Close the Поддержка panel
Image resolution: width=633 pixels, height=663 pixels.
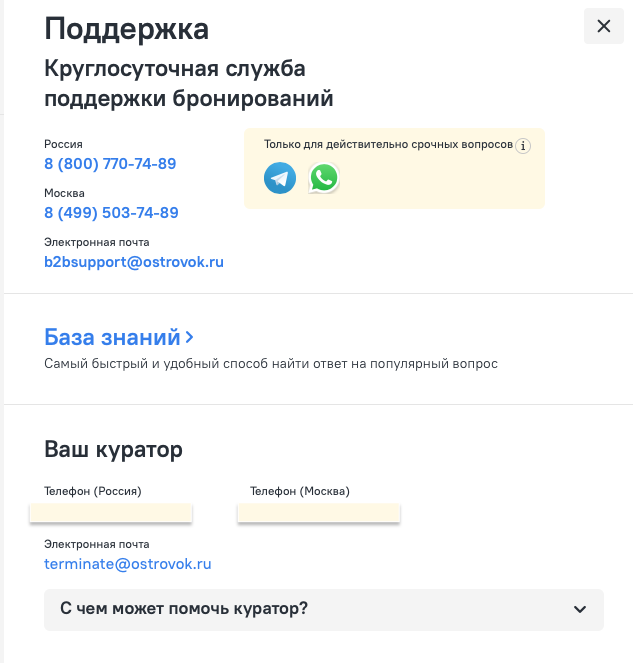603,26
